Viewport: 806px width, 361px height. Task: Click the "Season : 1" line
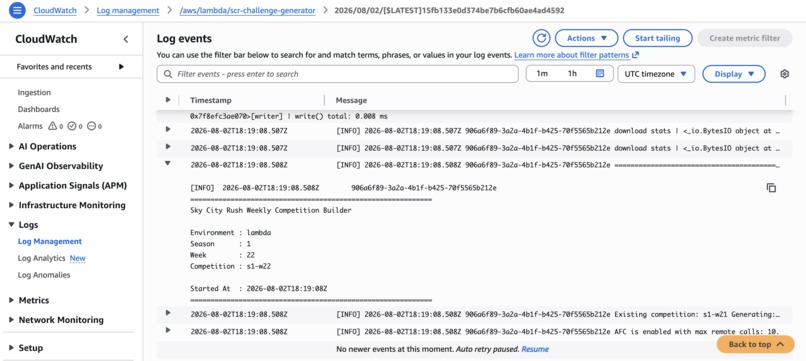click(x=221, y=244)
